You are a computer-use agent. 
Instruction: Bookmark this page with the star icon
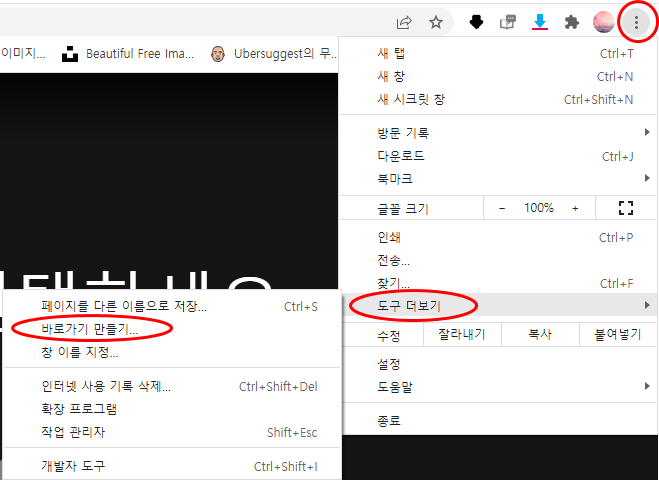pos(436,22)
